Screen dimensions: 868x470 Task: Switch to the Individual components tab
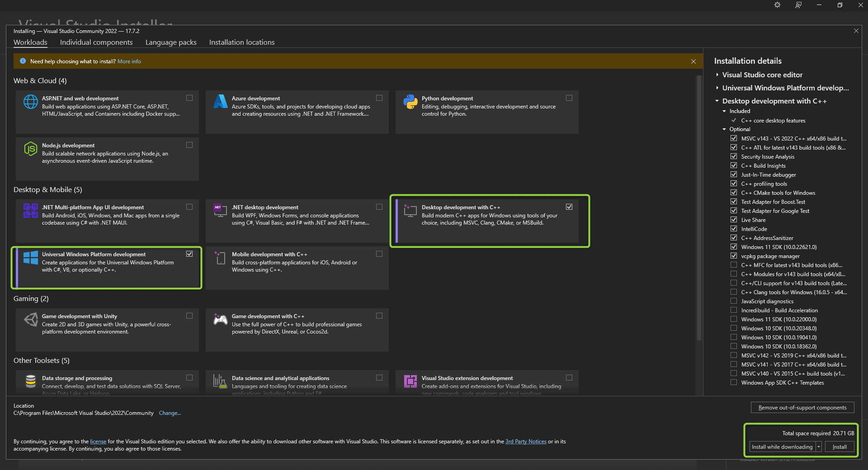(96, 42)
